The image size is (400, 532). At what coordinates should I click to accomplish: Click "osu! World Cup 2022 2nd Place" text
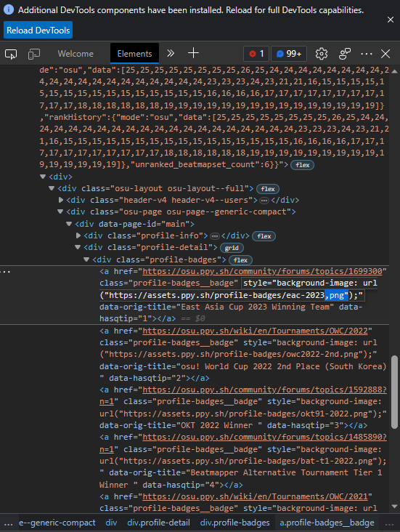point(250,366)
